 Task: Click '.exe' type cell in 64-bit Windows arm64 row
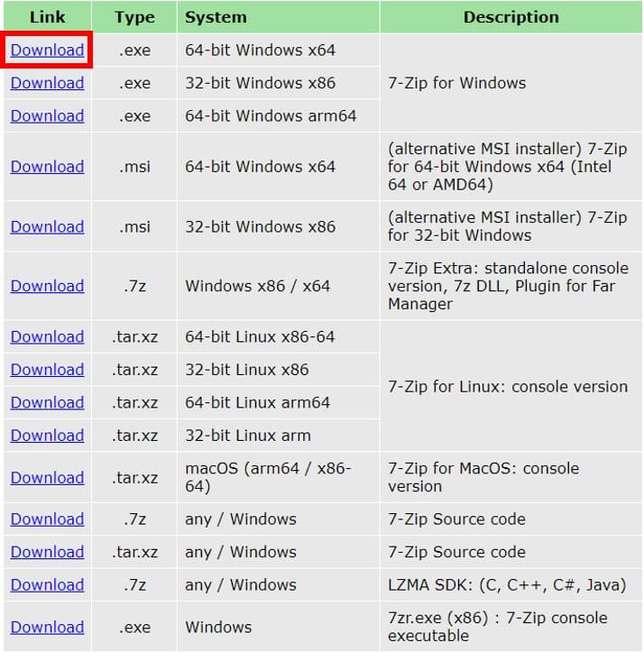point(134,115)
